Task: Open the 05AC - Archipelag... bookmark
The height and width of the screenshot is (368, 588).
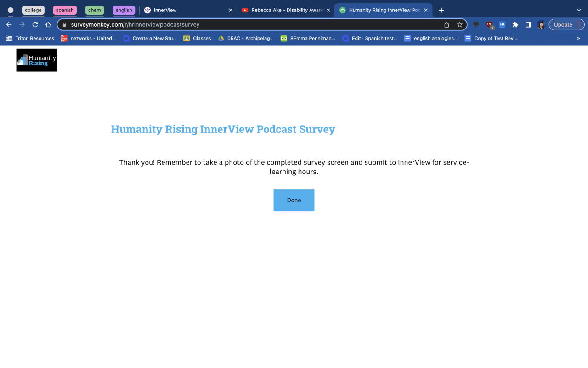Action: click(246, 39)
